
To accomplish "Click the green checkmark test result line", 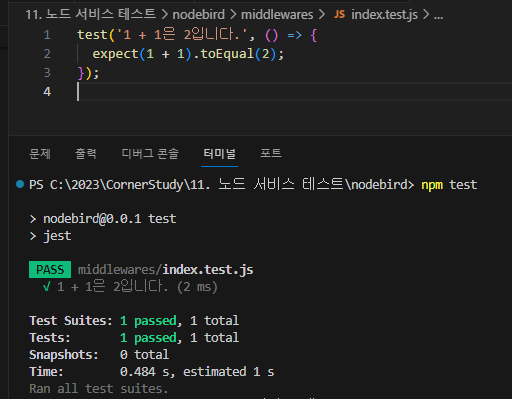I will coord(130,287).
